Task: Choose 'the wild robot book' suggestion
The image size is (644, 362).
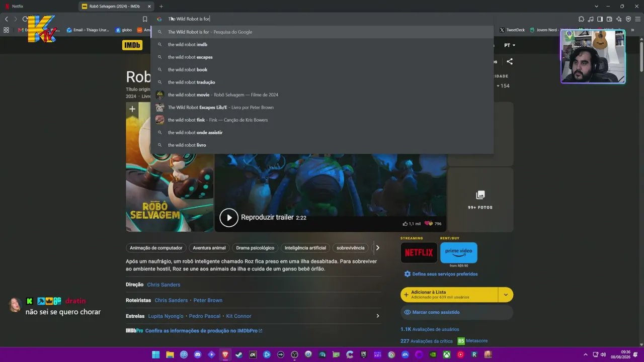Action: pos(322,69)
